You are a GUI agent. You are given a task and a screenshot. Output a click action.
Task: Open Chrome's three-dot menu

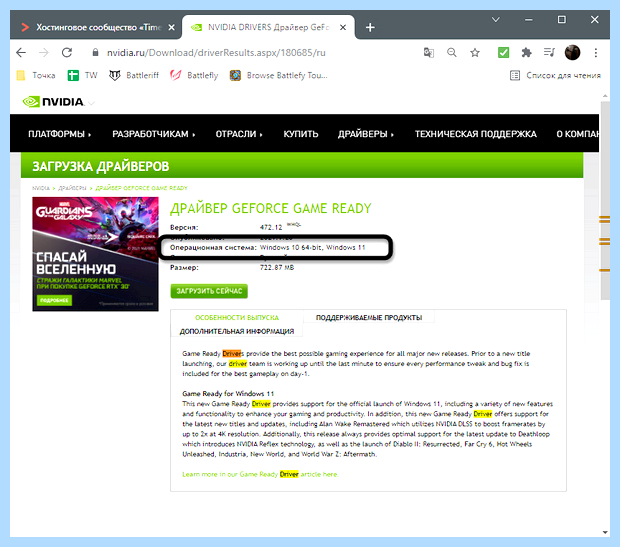pyautogui.click(x=595, y=53)
